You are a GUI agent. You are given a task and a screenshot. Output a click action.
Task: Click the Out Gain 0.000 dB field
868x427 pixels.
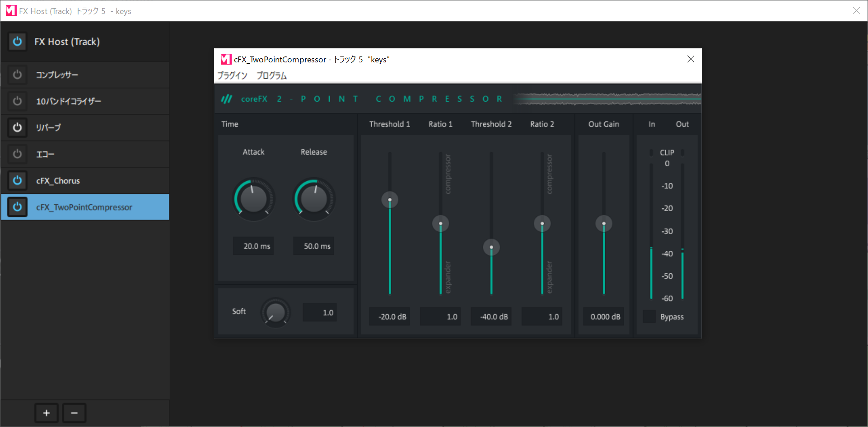point(604,316)
